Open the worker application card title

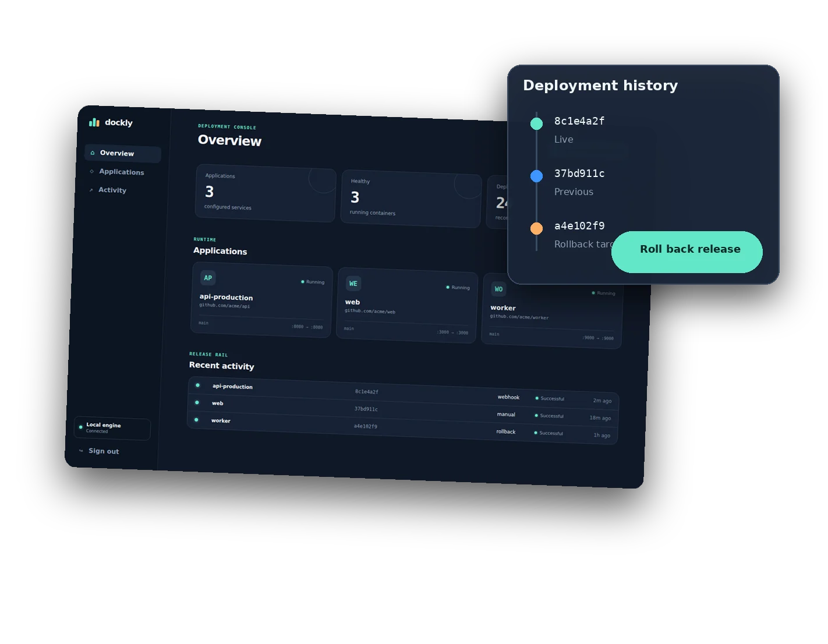click(503, 308)
